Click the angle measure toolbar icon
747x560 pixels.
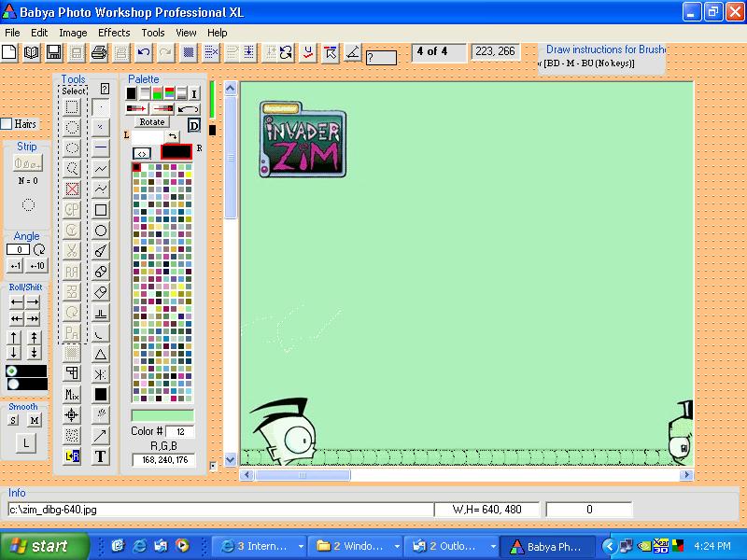click(353, 52)
